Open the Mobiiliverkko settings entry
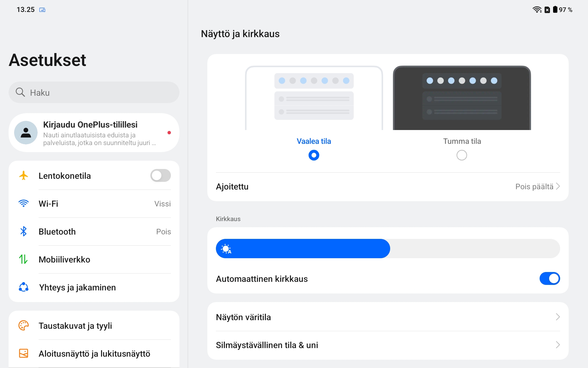Screen dimensions: 588x368 [x=94, y=259]
